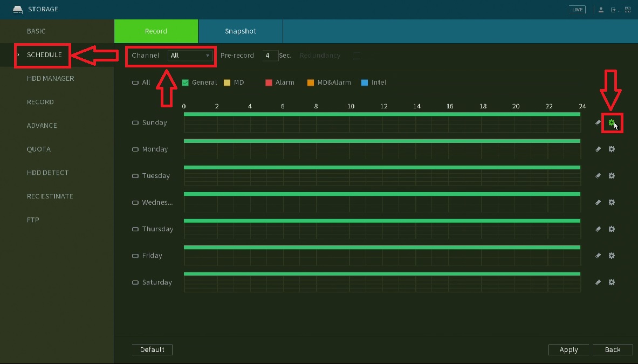Image resolution: width=638 pixels, height=364 pixels.
Task: Click the user account icon top right
Action: pos(601,9)
